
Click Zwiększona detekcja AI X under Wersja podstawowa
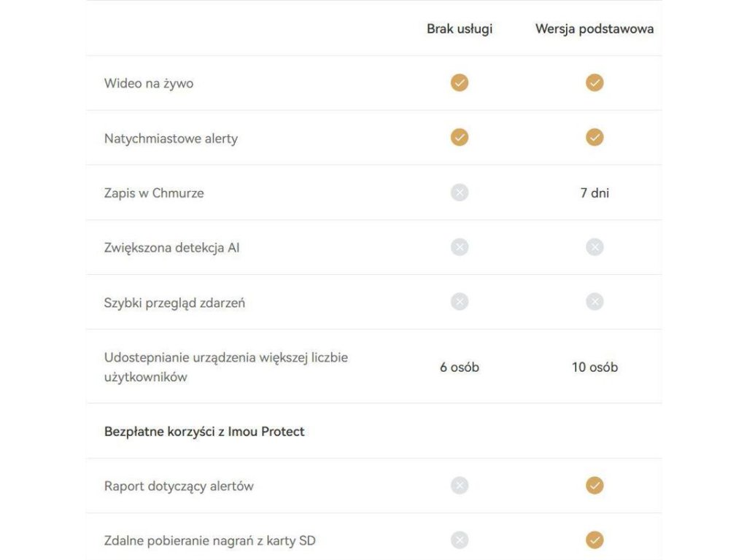coord(595,248)
